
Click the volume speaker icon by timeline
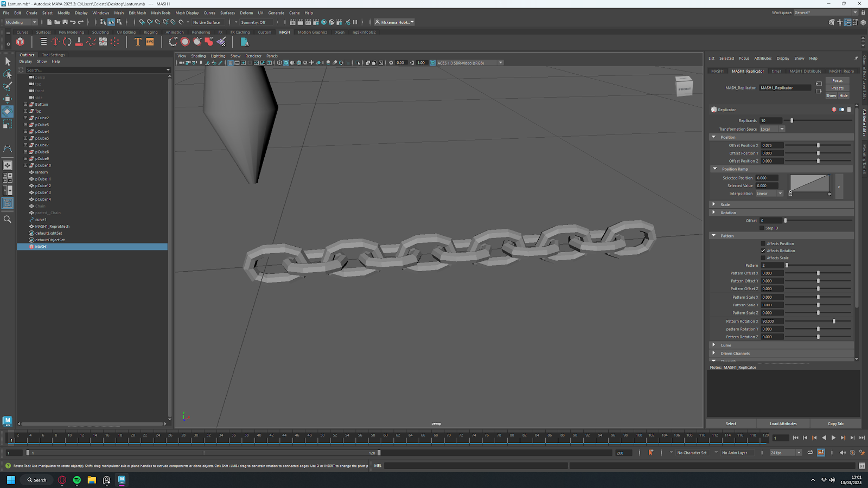[842, 453]
